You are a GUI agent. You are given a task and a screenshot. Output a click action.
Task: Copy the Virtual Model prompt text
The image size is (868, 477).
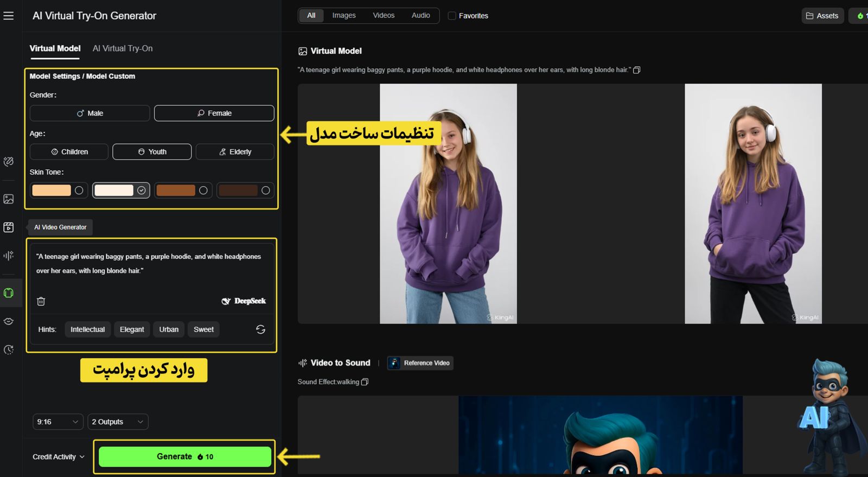click(x=637, y=70)
